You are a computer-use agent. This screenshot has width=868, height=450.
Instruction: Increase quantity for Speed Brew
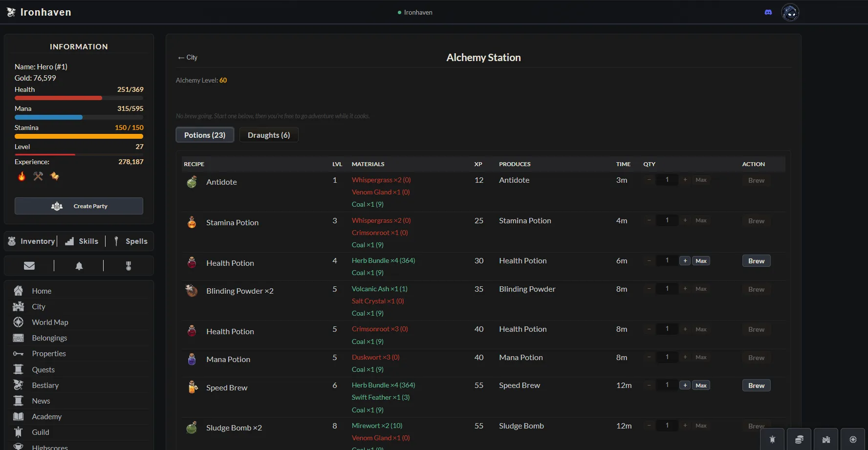pyautogui.click(x=685, y=386)
